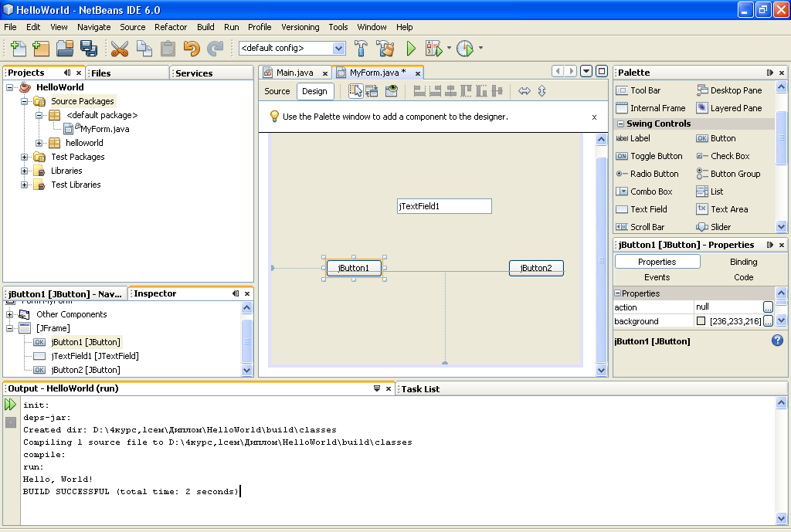The image size is (791, 532).
Task: Collapse the Source Packages node
Action: point(24,101)
